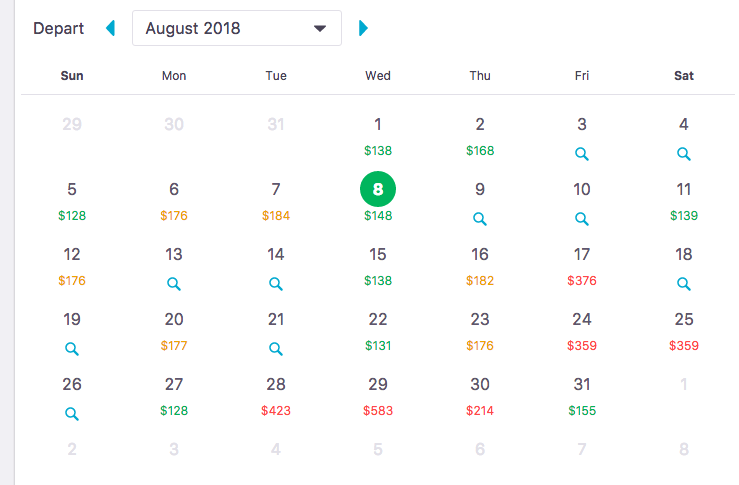Select August 7 priced at $184
The image size is (739, 485).
(x=276, y=201)
